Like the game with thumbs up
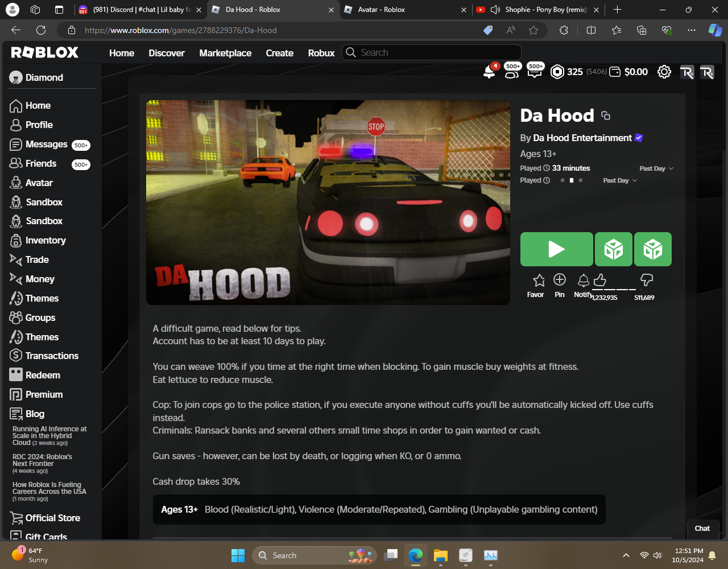Screen dimensions: 728x569 point(600,280)
